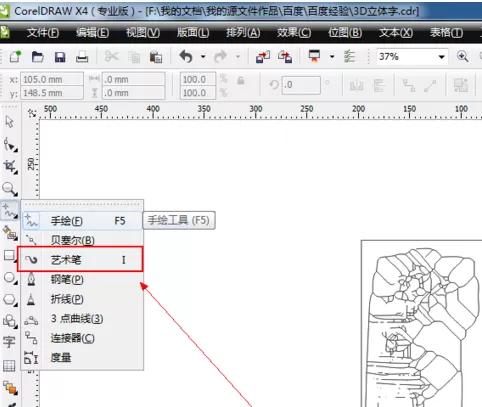482x407 pixels.
Task: Open the 视图(V) menu
Action: coord(143,33)
